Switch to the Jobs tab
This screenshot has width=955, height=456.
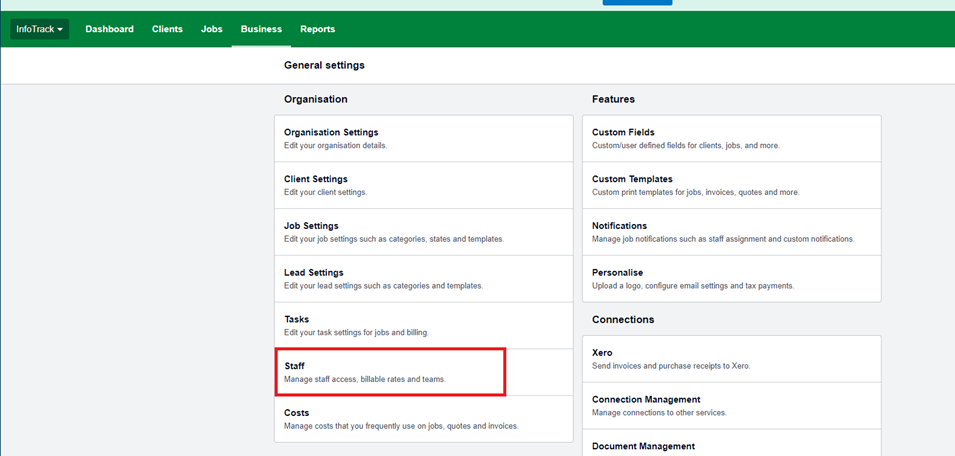coord(212,29)
